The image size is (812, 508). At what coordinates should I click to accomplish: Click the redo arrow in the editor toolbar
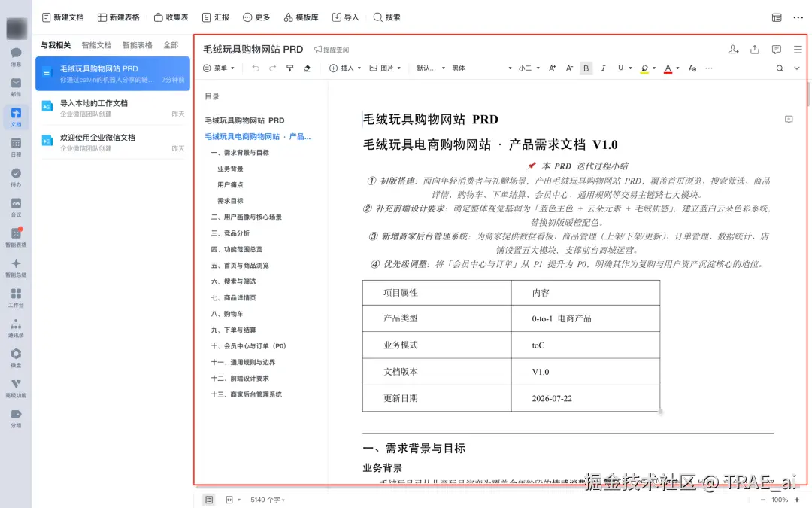coord(272,68)
